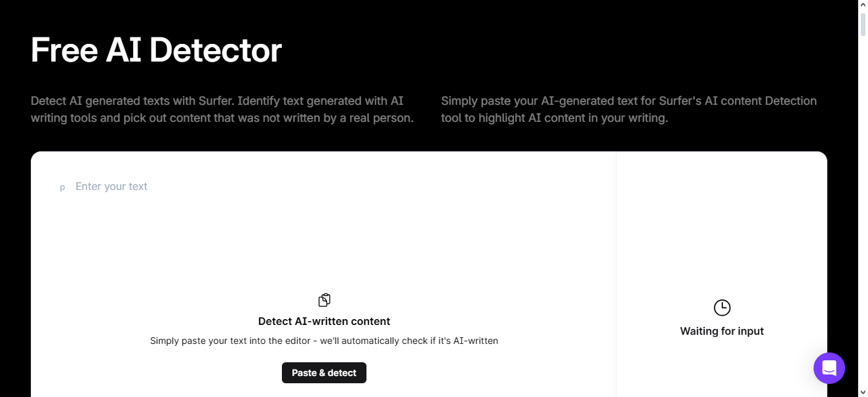Viewport: 868px width, 397px height.
Task: Click the 'Waiting for input' status text
Action: [x=722, y=331]
